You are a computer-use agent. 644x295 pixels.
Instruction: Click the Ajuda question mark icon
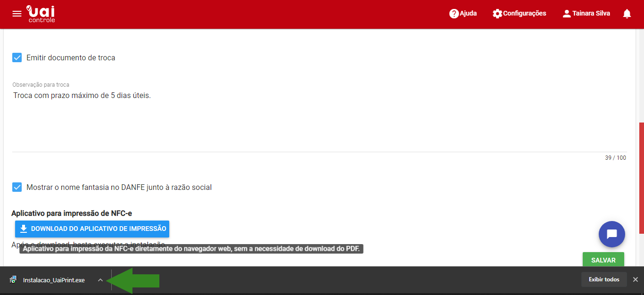click(x=454, y=14)
